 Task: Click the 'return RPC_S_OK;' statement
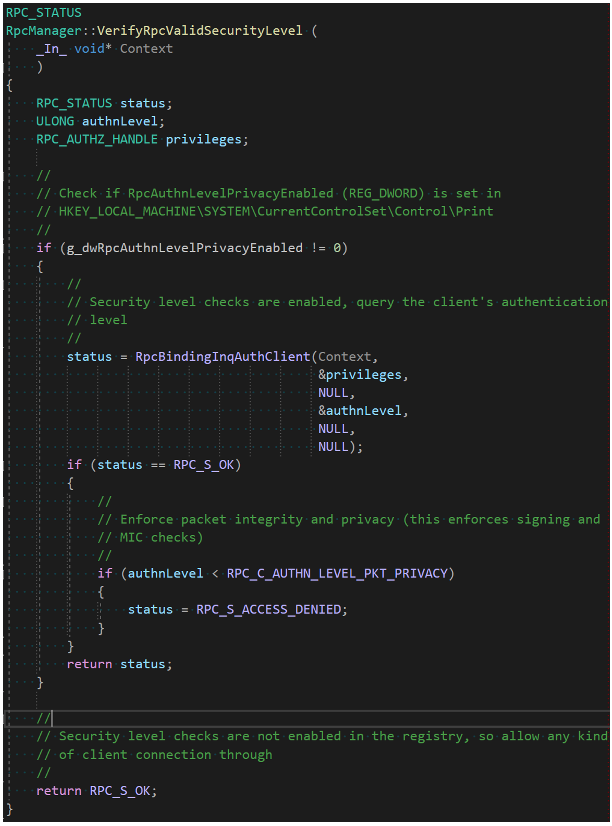coord(96,791)
